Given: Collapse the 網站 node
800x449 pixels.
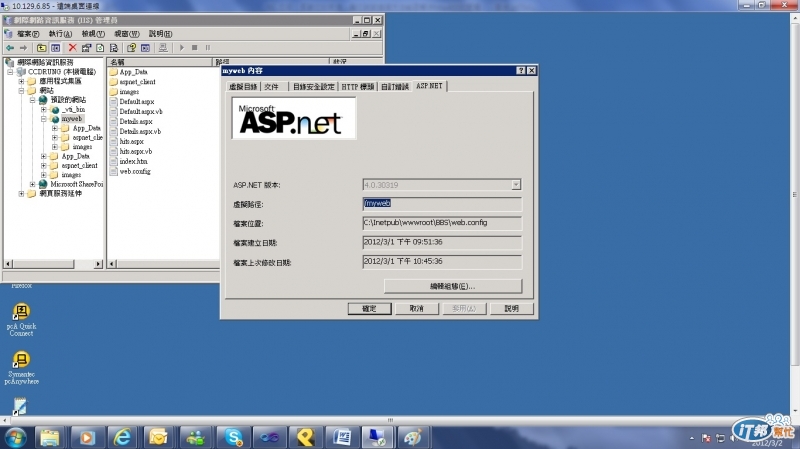Looking at the screenshot, I should (21, 91).
